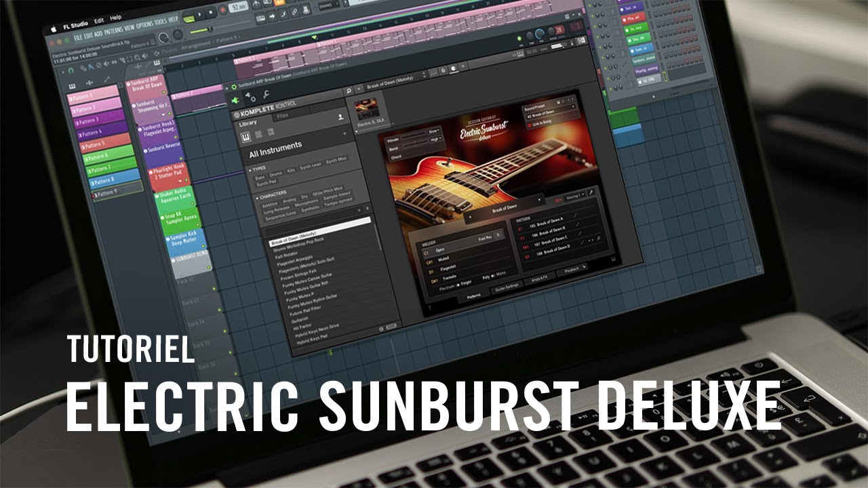868x488 pixels.
Task: Select the keyboard instruments icon in Library
Action: [x=245, y=137]
